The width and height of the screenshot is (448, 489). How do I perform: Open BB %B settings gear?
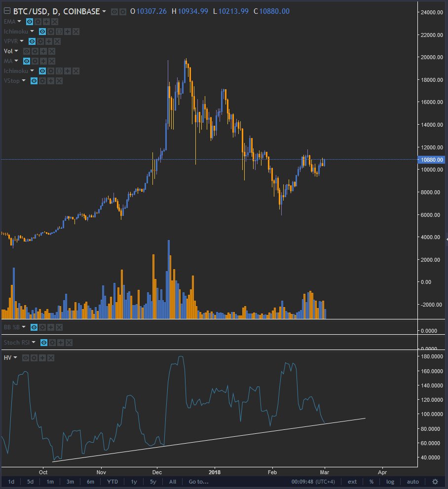pos(42,327)
